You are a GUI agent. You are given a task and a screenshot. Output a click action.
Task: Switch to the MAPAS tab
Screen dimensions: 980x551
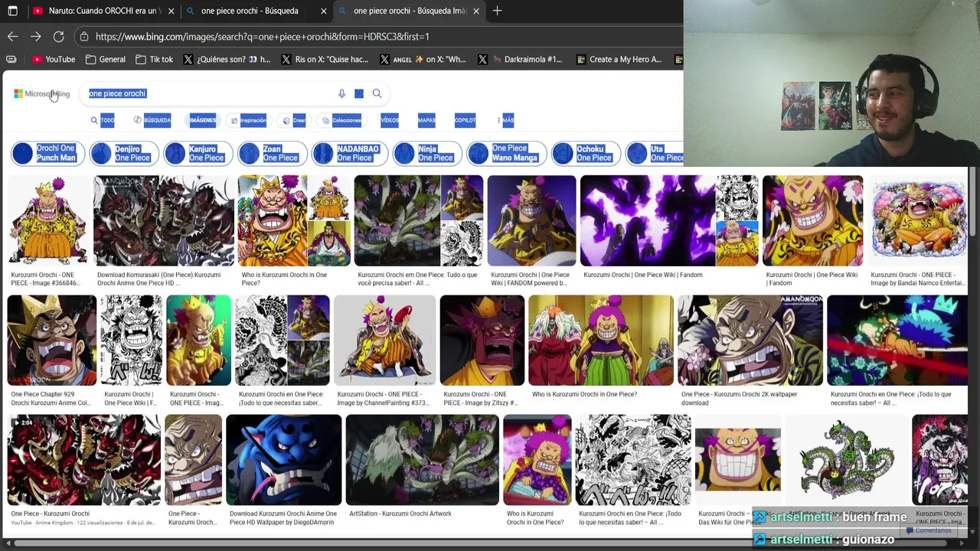pos(426,120)
